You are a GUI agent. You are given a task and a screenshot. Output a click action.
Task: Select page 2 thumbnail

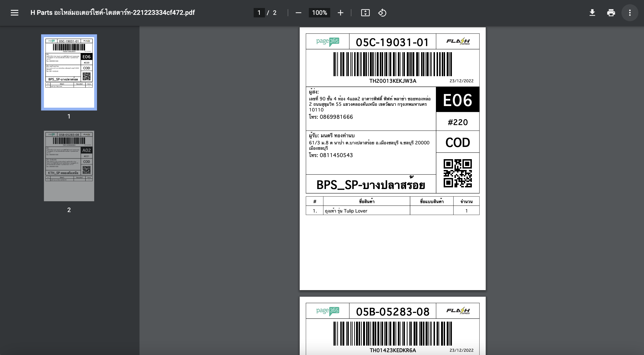pos(69,166)
